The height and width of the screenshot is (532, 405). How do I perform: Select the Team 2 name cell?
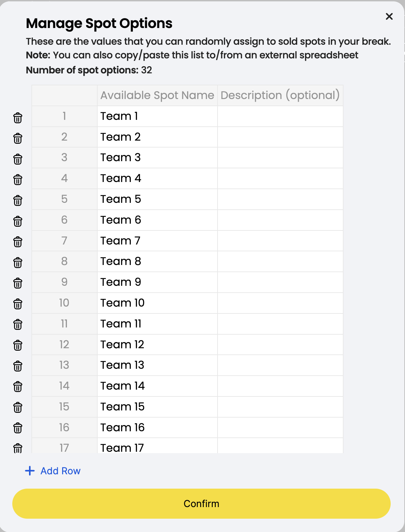[157, 137]
